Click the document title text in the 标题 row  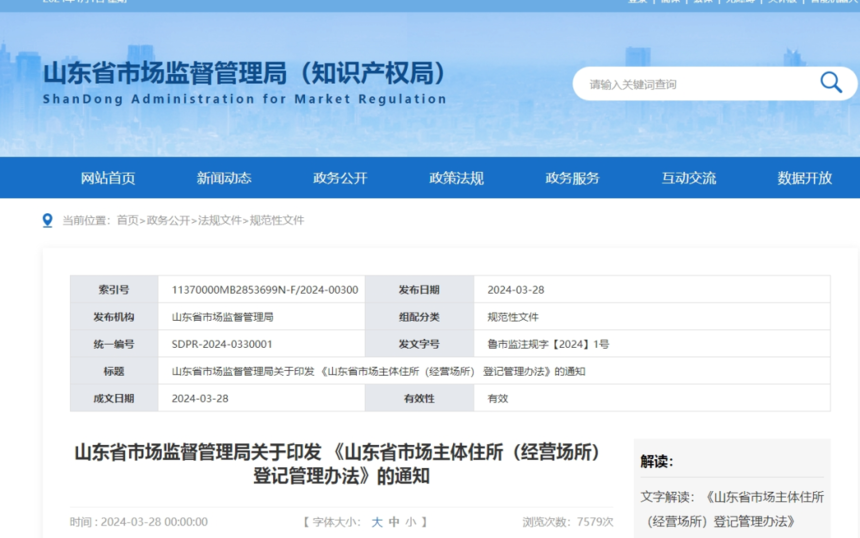coord(378,371)
